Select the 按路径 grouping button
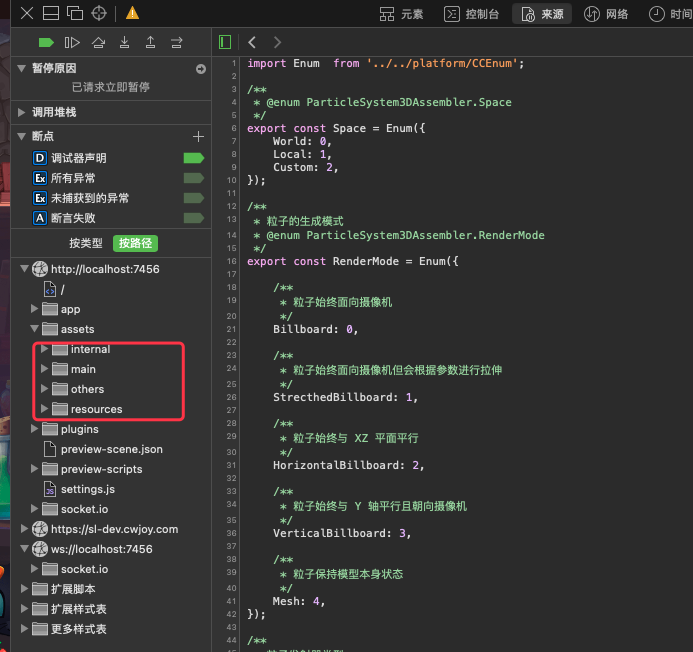This screenshot has height=652, width=693. coord(136,243)
